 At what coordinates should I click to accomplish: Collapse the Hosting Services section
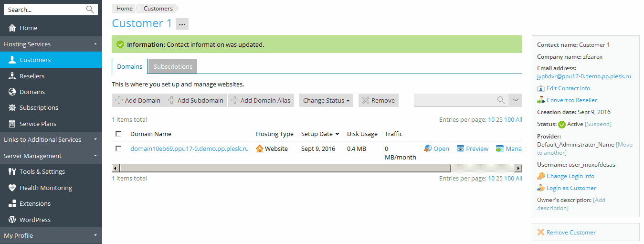coord(95,44)
